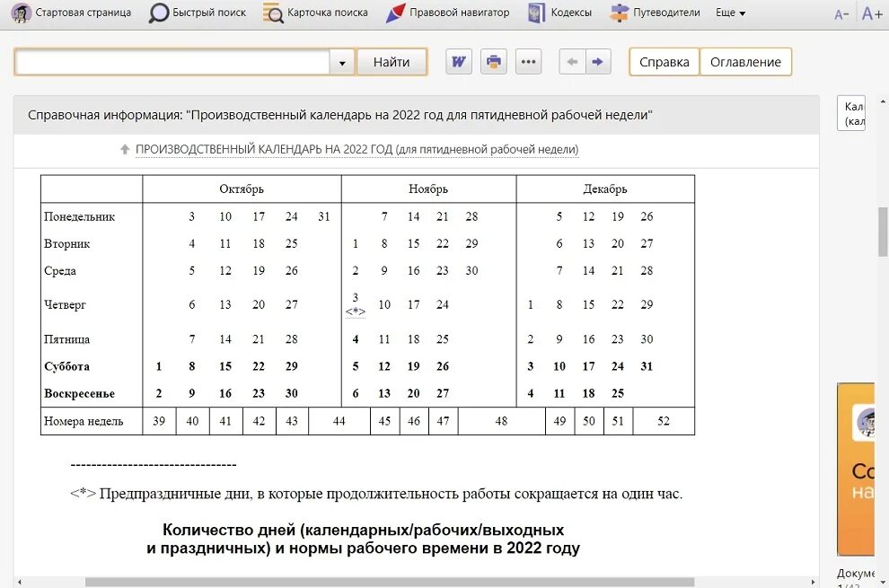Open Путеводители section
Image resolution: width=889 pixels, height=588 pixels.
(x=655, y=13)
